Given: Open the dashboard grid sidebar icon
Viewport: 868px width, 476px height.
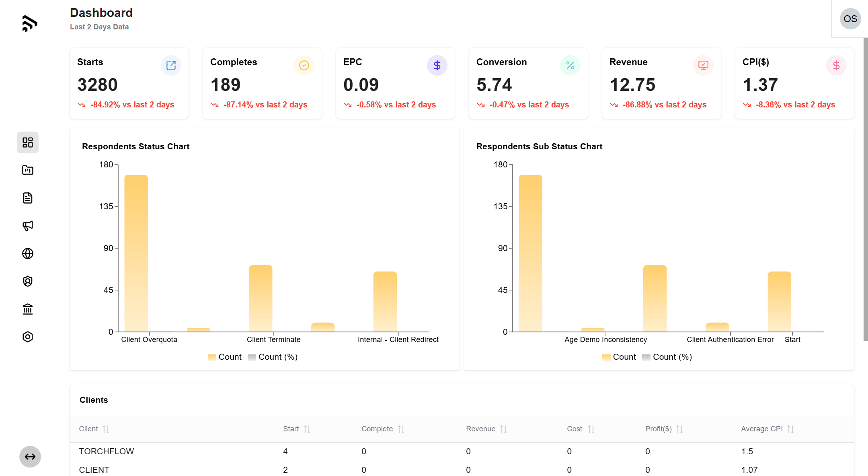Looking at the screenshot, I should pyautogui.click(x=28, y=142).
